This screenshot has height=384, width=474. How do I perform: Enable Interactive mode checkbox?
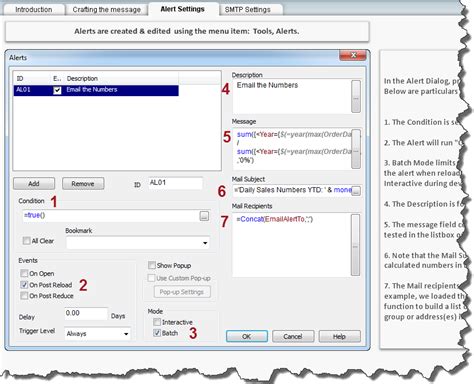157,322
